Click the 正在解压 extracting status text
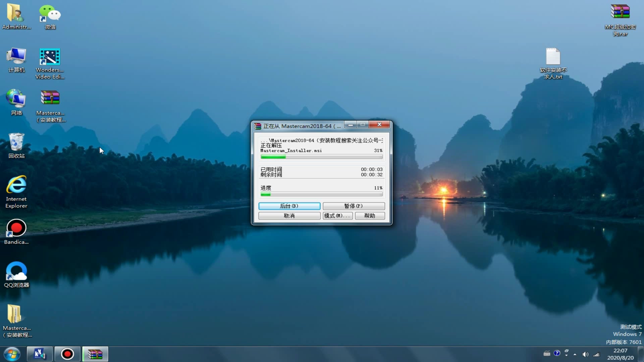The width and height of the screenshot is (644, 362). (x=271, y=145)
